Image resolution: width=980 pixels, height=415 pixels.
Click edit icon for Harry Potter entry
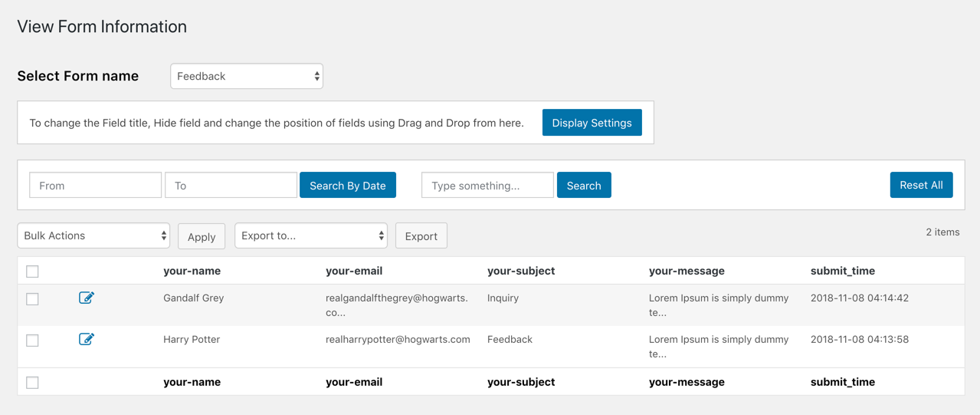pos(87,339)
